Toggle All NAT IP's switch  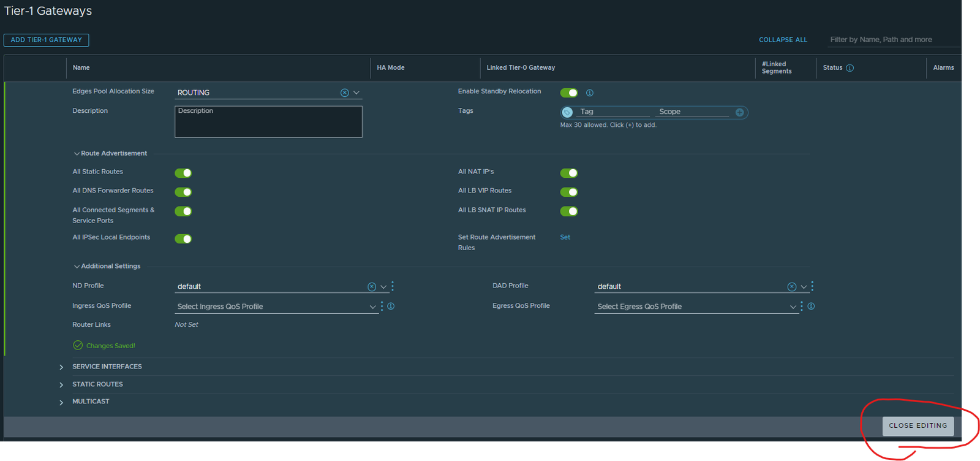tap(569, 173)
